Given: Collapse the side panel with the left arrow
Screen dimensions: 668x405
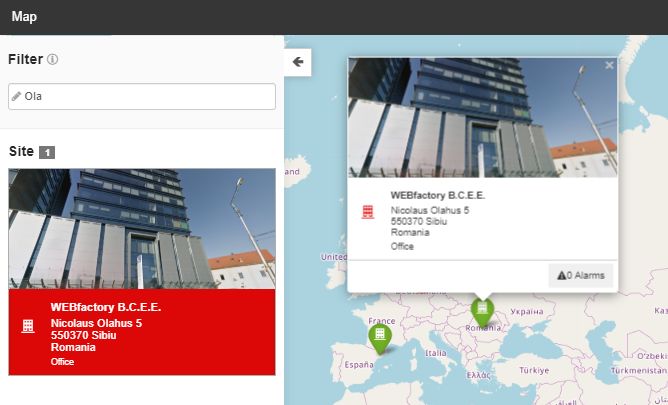Looking at the screenshot, I should [298, 62].
